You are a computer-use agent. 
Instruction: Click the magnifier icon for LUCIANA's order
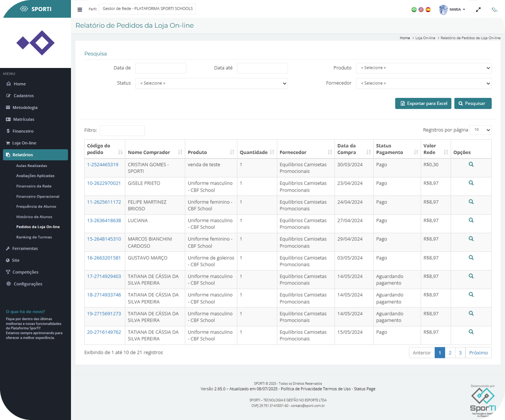[x=471, y=220]
